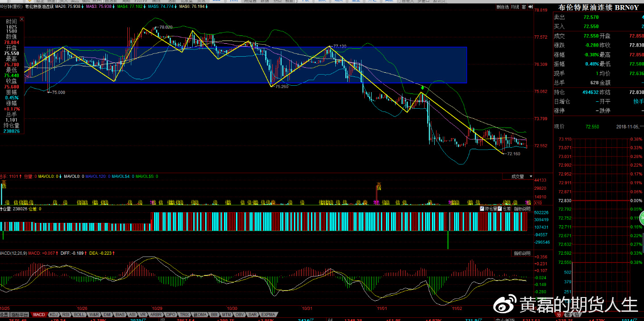Image resolution: width=644 pixels, height=321 pixels.
Task: Click the 窗 window layout button
Action: (524, 7)
